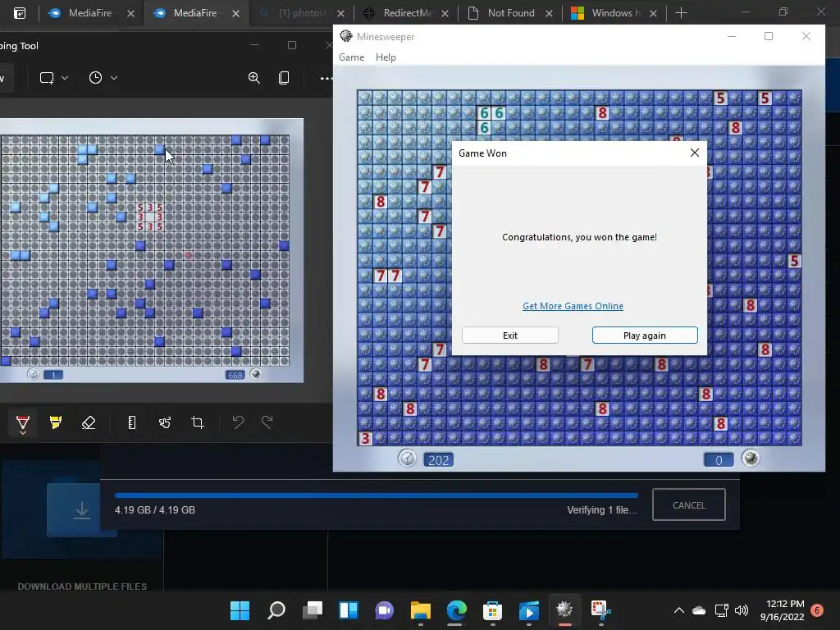Open the Windows Start menu
This screenshot has width=840, height=630.
tap(240, 610)
